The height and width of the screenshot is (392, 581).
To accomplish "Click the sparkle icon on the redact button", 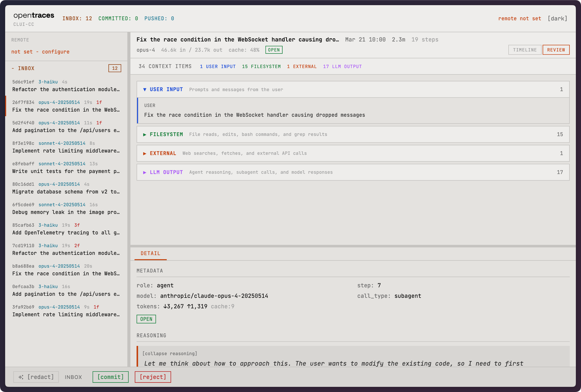I will [21, 377].
